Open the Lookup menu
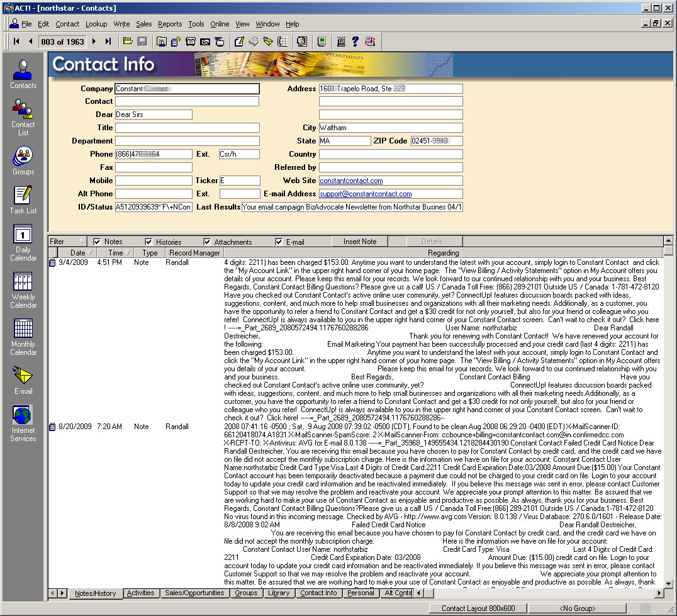The height and width of the screenshot is (616, 677). (x=96, y=24)
